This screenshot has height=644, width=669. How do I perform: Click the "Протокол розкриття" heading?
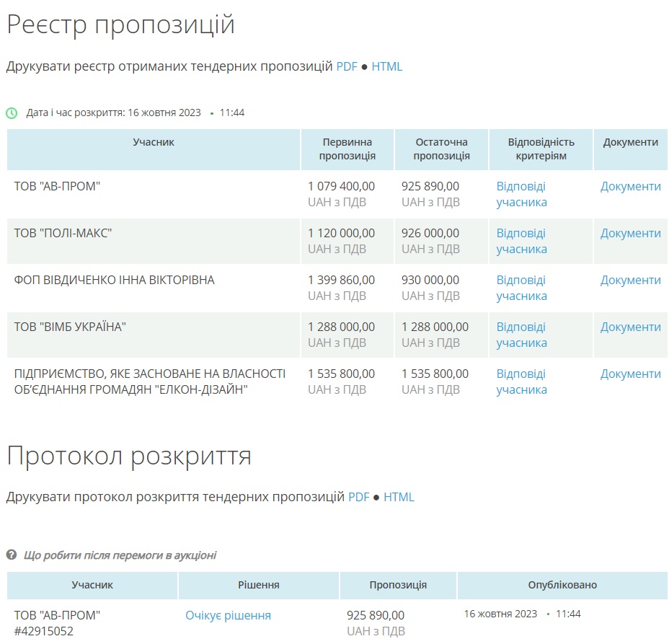(x=129, y=456)
